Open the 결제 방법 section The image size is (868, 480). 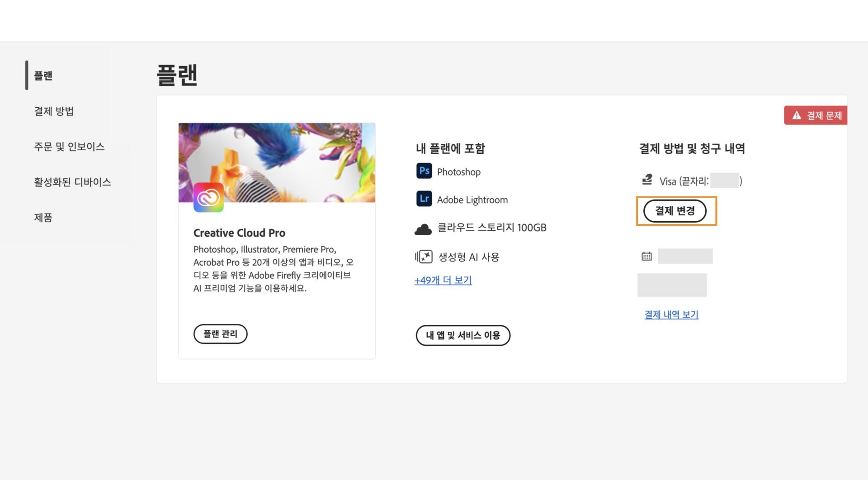(54, 111)
